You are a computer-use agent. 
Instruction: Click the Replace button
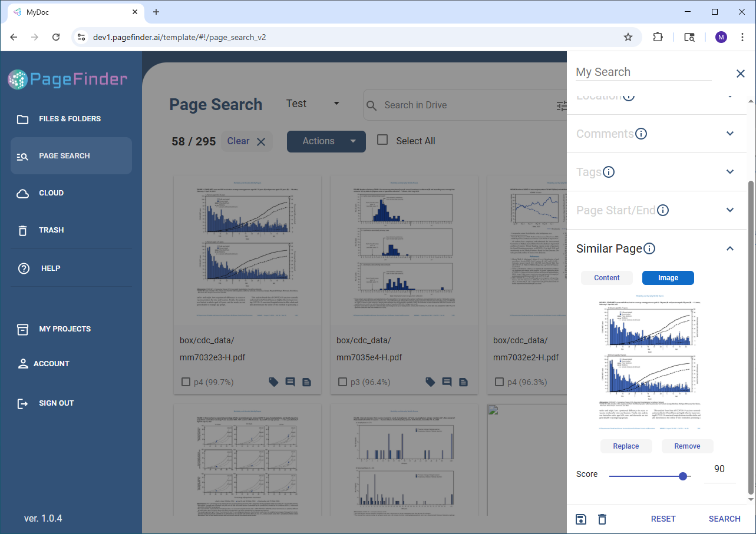626,446
